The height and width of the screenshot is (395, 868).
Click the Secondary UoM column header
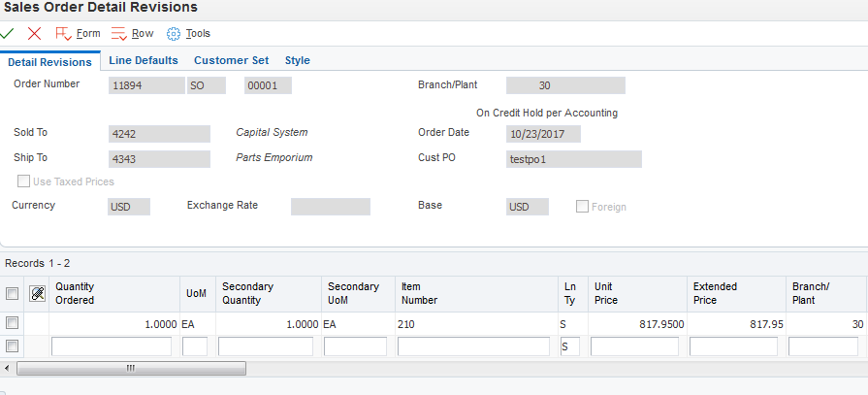358,294
